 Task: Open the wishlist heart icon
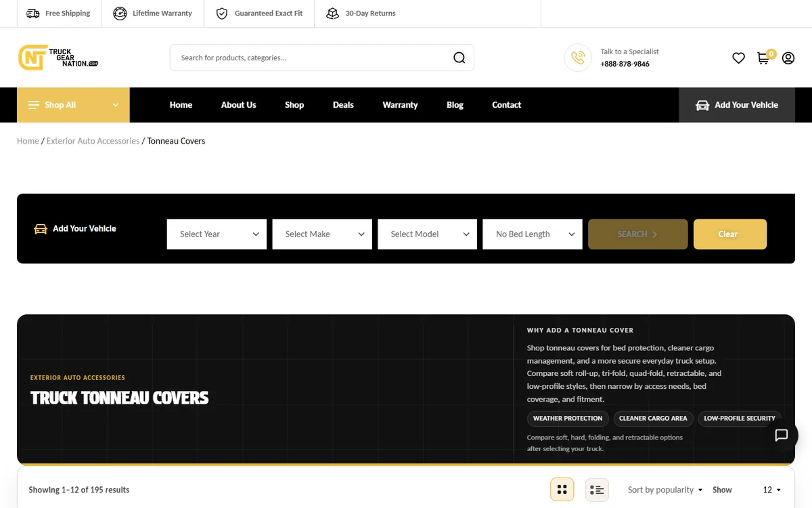738,58
